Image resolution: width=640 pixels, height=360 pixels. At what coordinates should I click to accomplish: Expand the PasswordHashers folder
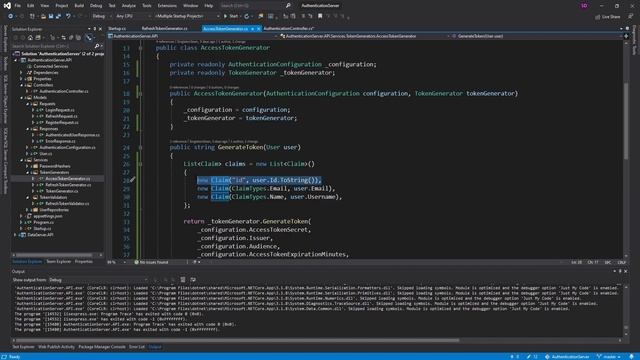pyautogui.click(x=27, y=166)
